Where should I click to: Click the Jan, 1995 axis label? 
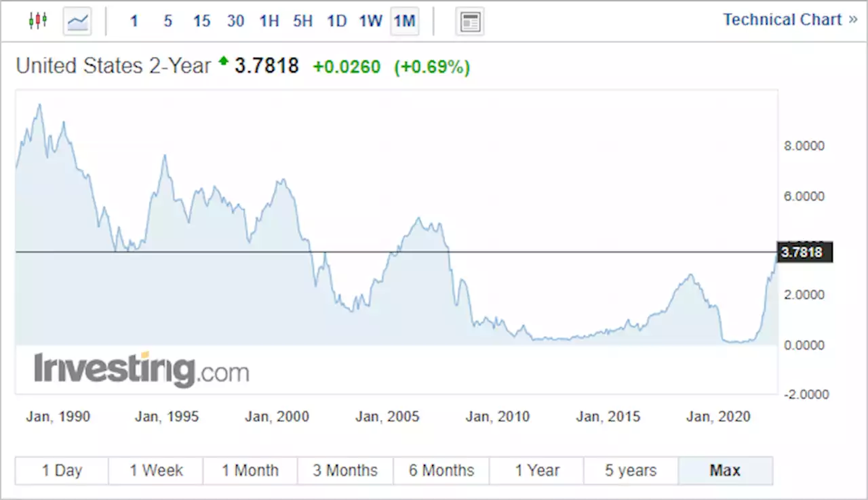click(167, 417)
